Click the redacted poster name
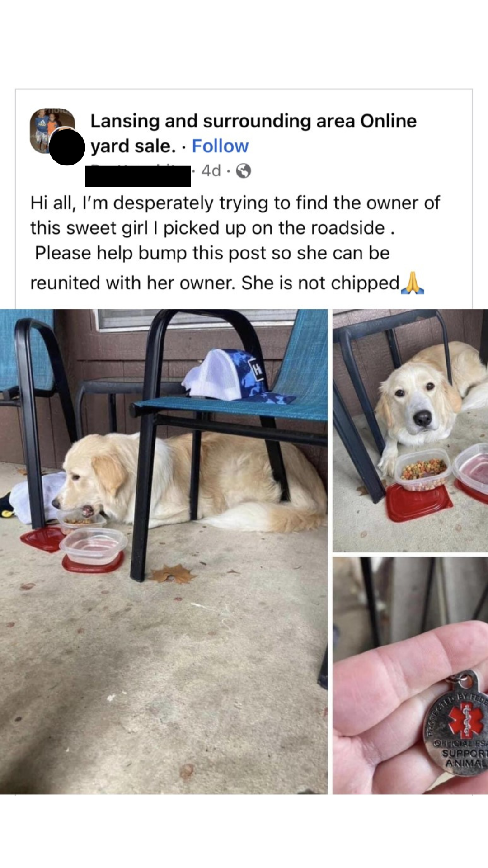Viewport: 488px width, 868px height. pos(138,176)
